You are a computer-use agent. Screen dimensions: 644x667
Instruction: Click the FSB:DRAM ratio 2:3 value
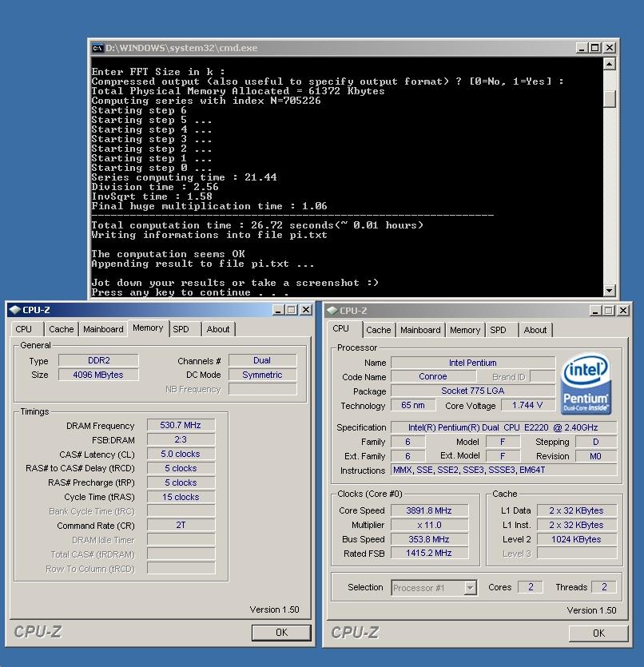tap(181, 439)
